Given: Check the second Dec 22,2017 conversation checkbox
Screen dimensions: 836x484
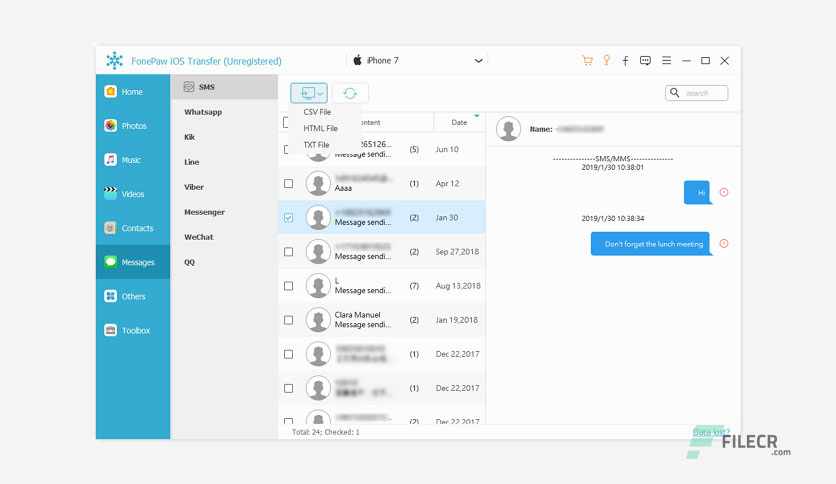Looking at the screenshot, I should [x=288, y=388].
